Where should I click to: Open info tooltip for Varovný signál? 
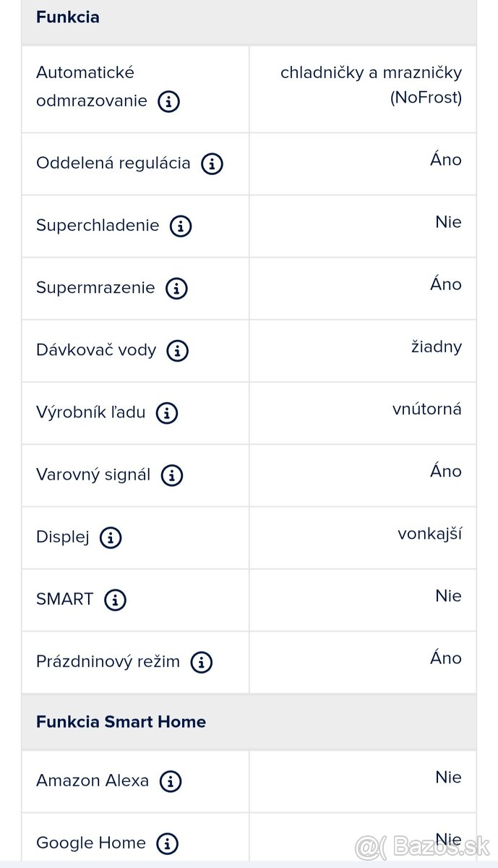[171, 476]
